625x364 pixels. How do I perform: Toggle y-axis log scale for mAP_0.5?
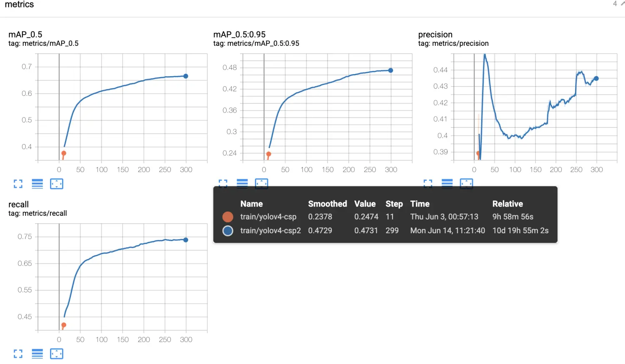point(37,184)
